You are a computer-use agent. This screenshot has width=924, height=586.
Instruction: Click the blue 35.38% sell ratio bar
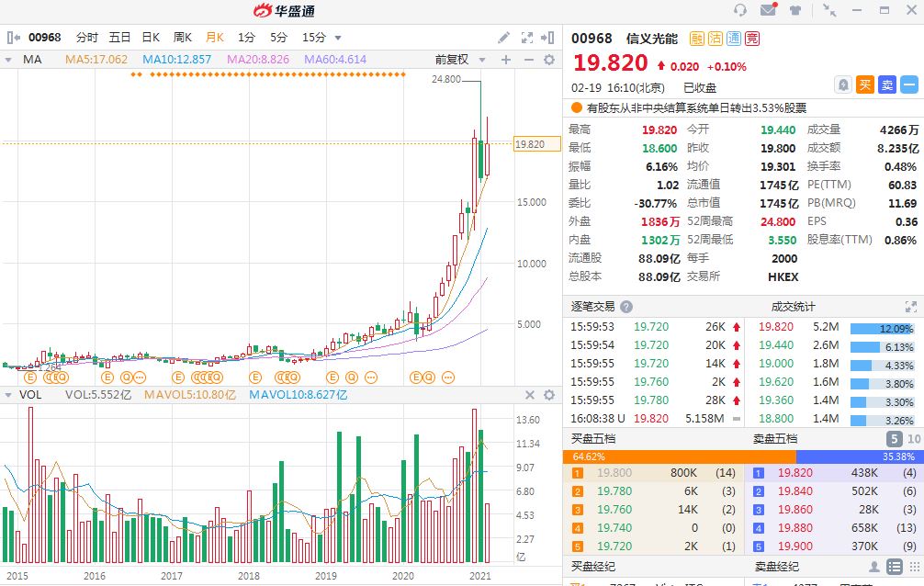click(860, 456)
